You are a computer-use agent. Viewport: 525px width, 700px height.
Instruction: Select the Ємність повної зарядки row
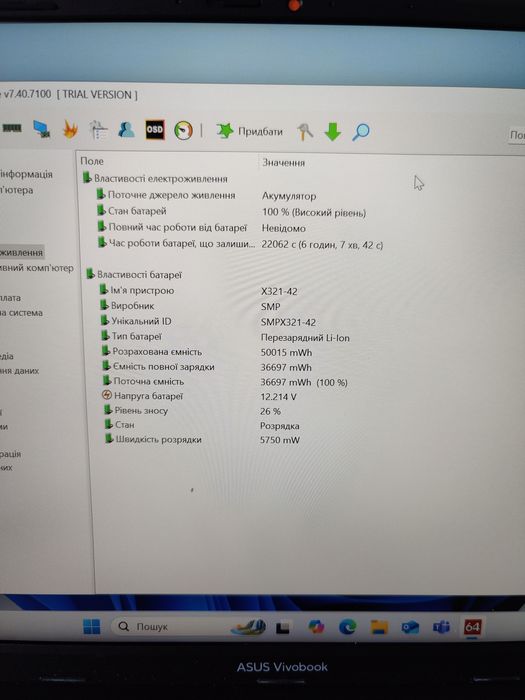[158, 367]
